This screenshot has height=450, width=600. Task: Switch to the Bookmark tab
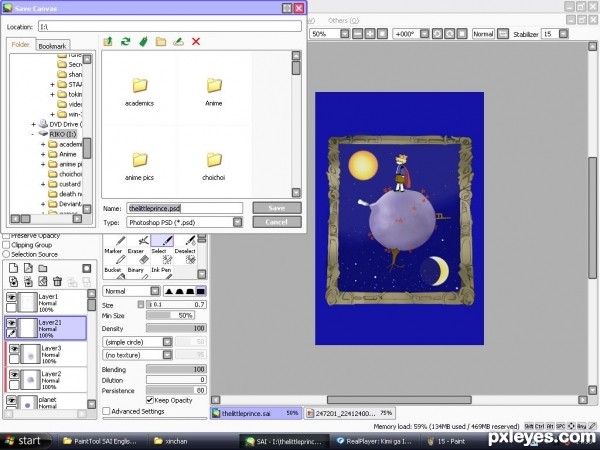[52, 46]
